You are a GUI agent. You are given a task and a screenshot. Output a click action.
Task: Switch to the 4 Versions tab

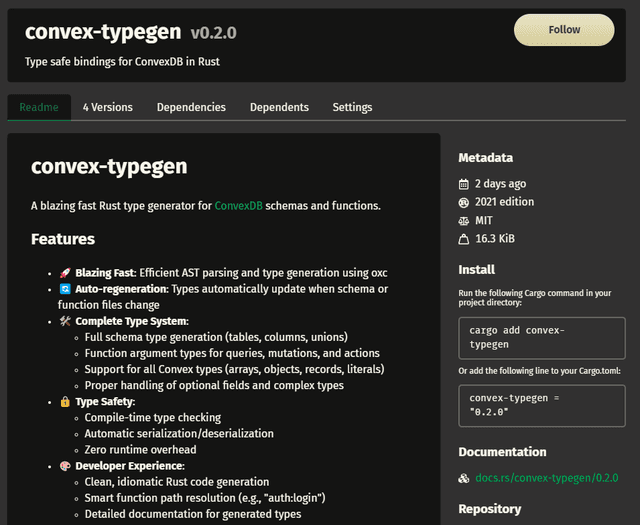[x=108, y=107]
